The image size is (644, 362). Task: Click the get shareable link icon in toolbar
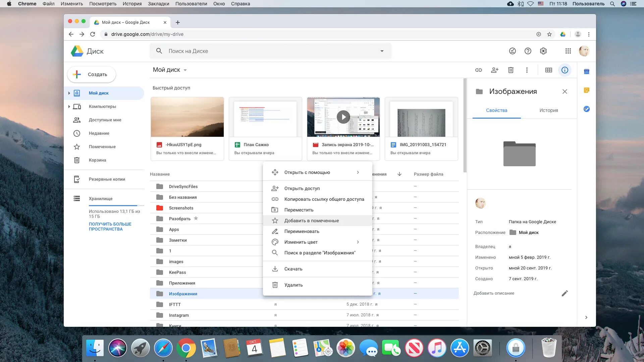coord(478,70)
